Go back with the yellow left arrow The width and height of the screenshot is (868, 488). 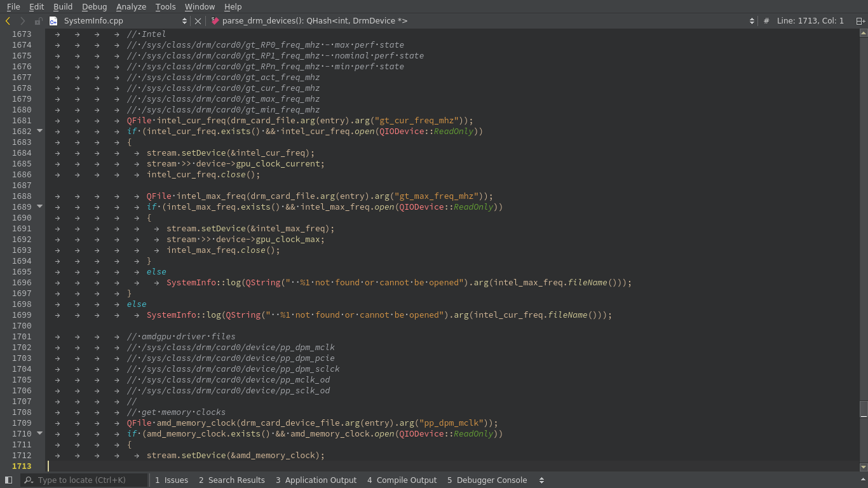(x=8, y=21)
